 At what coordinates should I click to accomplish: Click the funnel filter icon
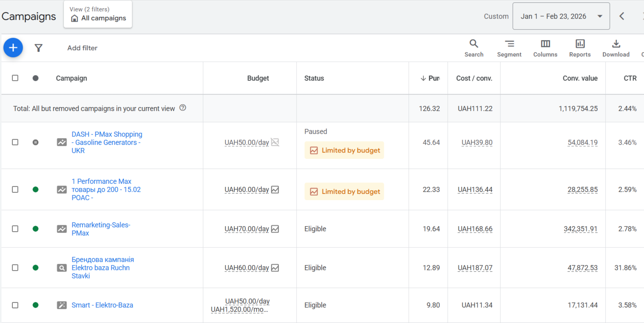tap(38, 48)
